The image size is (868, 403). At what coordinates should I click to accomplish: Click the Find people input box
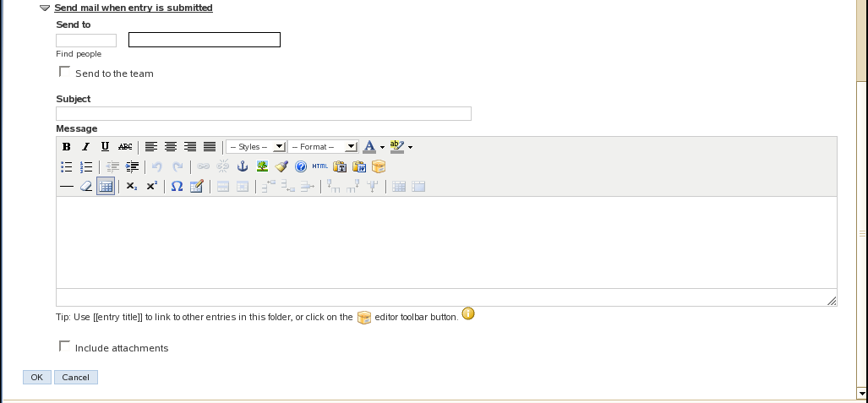(86, 41)
